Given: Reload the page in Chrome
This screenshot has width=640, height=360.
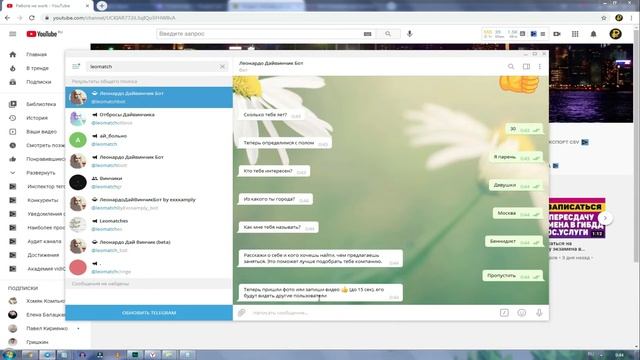Looking at the screenshot, I should pyautogui.click(x=32, y=18).
